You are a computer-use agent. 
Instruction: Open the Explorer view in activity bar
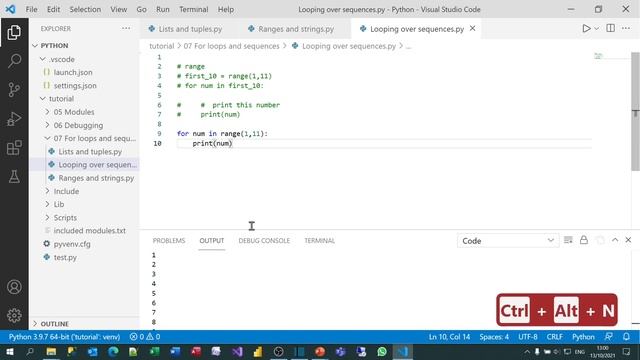pyautogui.click(x=14, y=33)
